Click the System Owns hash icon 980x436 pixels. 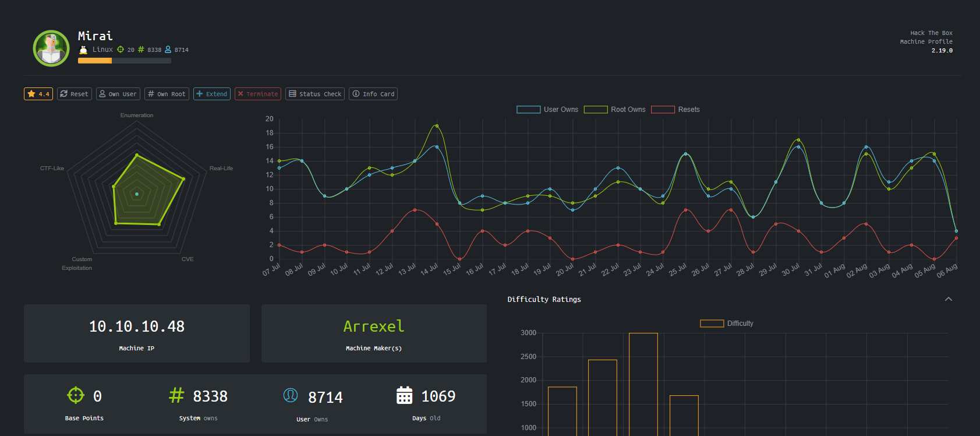tap(176, 395)
